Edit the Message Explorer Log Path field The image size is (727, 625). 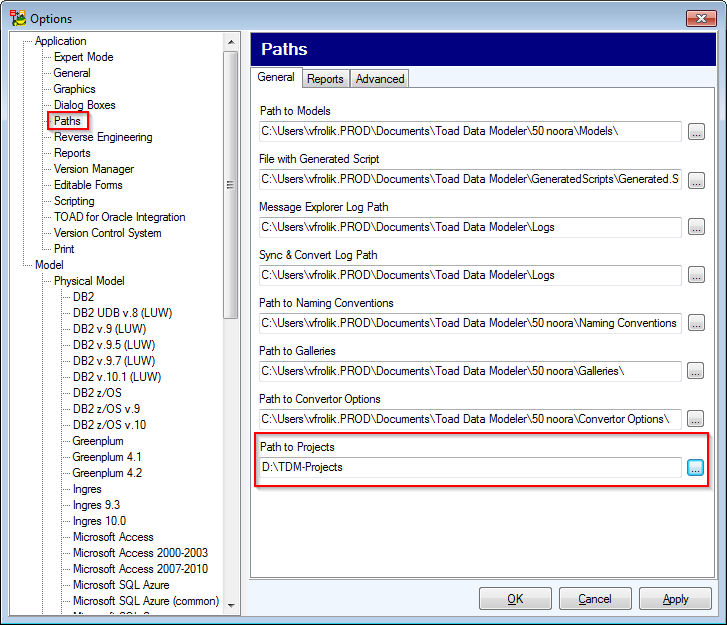click(470, 227)
